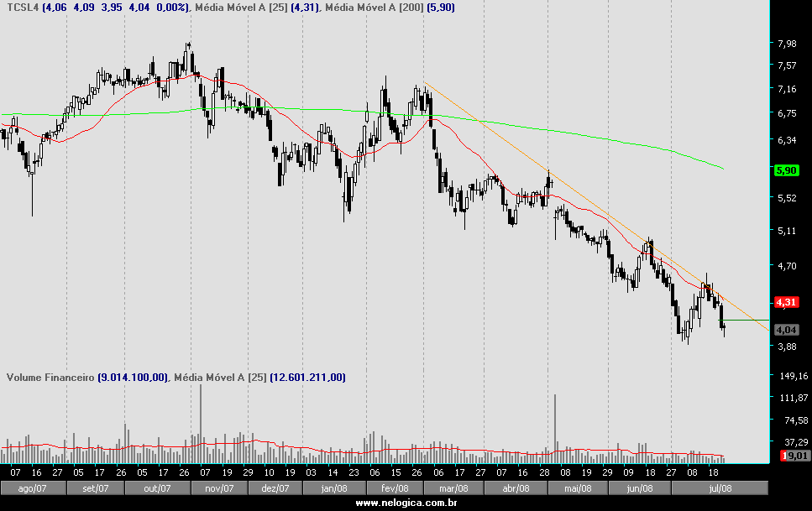Image resolution: width=812 pixels, height=511 pixels.
Task: Select the Volume Financeiro label
Action: (x=50, y=378)
